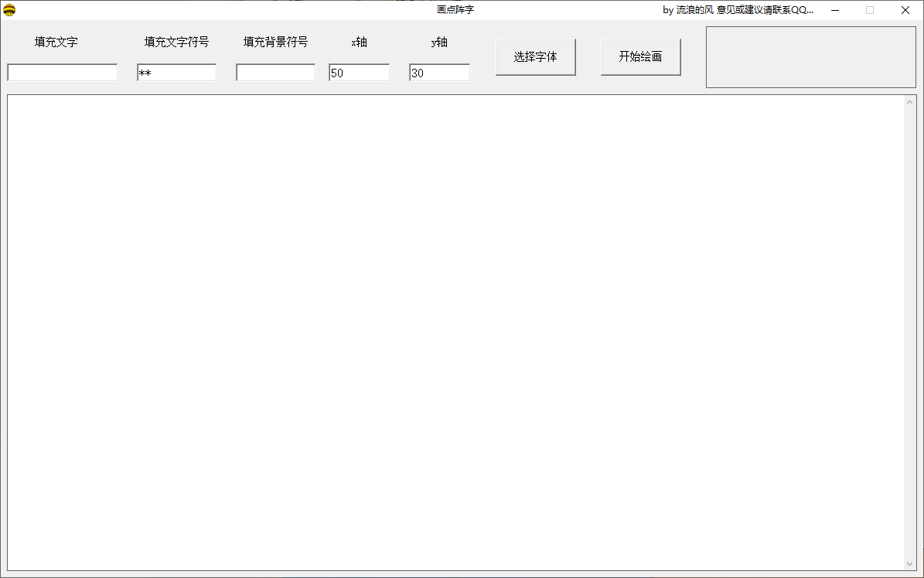Click the 画点阵字 window title
The image size is (924, 578).
[455, 9]
